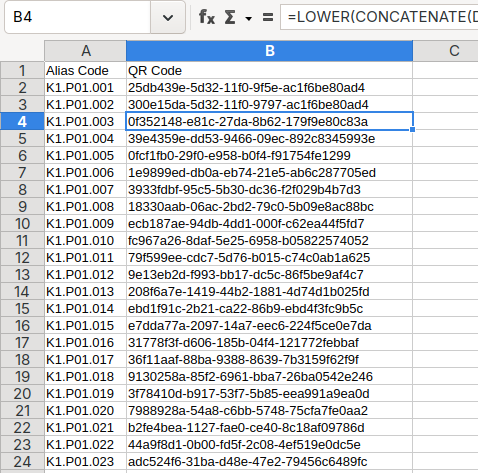The image size is (478, 473).
Task: Click QR code 7988928a-54a8-c6bb-5748-75cfa7fe0aa2
Action: pyautogui.click(x=270, y=411)
